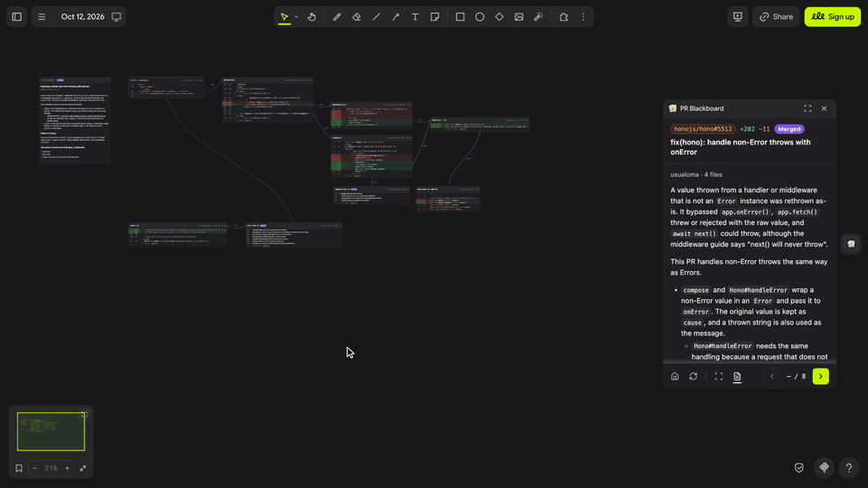868x488 pixels.
Task: Click the Sign up button
Action: pyautogui.click(x=833, y=16)
